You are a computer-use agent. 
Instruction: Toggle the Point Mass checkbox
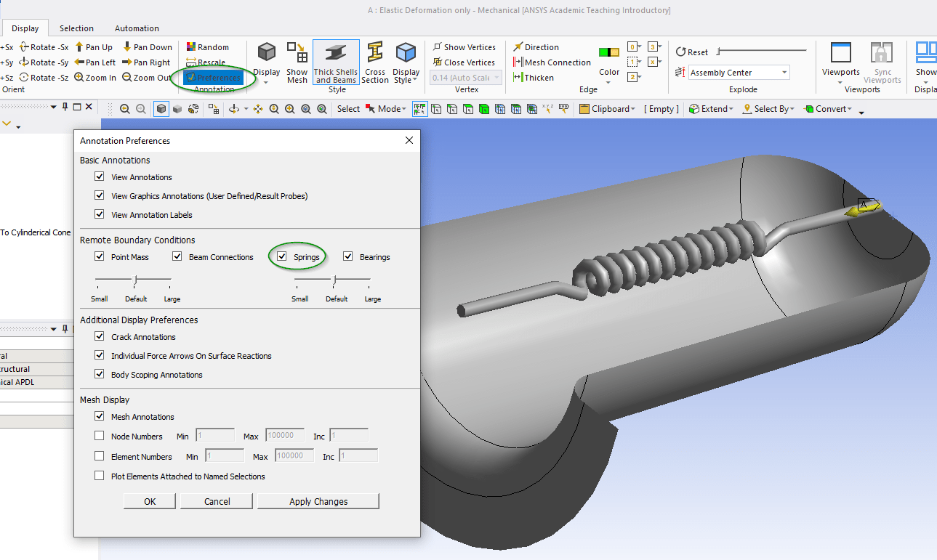(100, 256)
